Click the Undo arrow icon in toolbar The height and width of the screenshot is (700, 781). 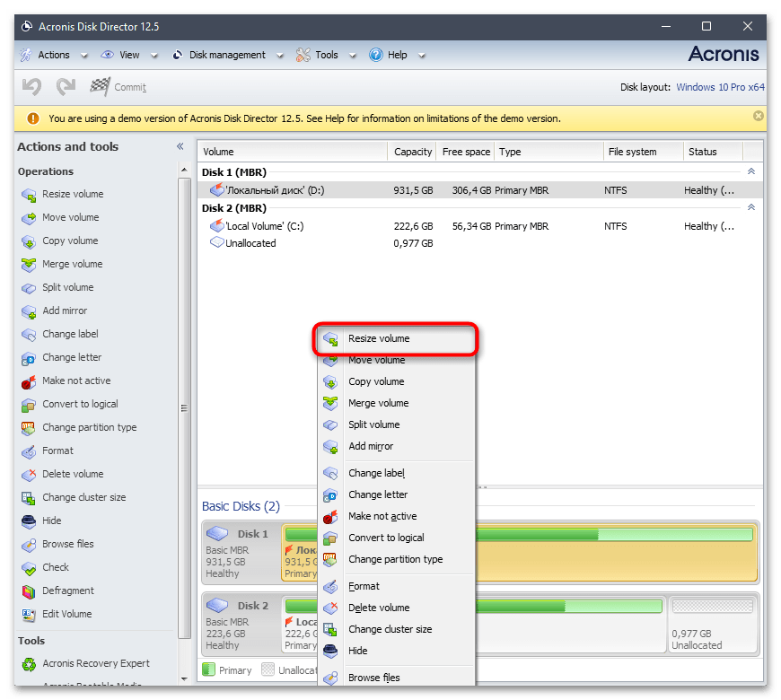[32, 87]
